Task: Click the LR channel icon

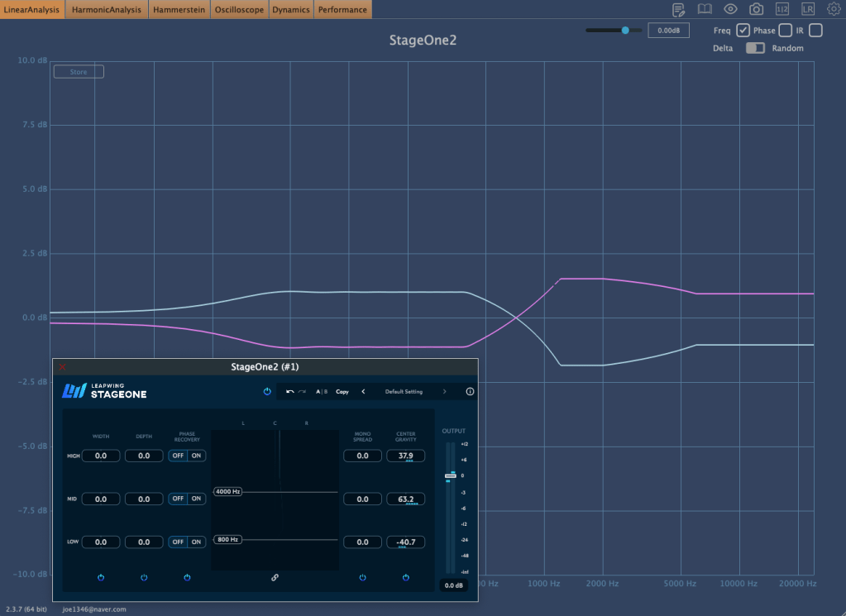Action: click(808, 9)
